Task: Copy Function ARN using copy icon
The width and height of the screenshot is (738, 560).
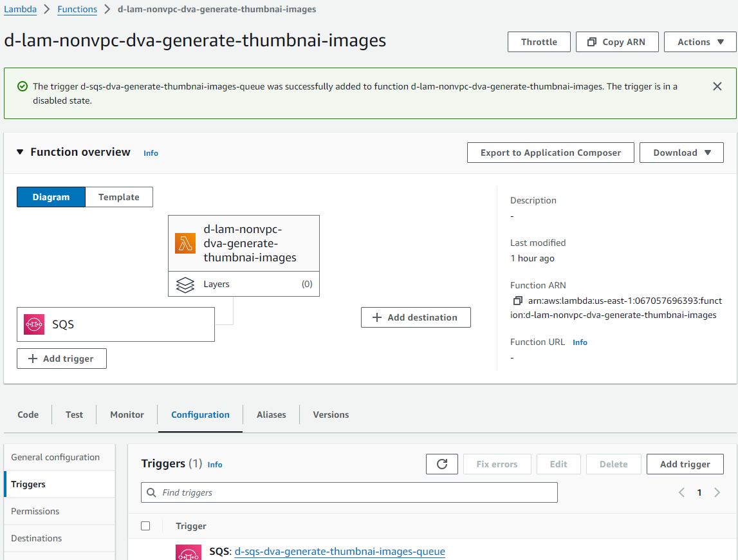Action: point(517,301)
